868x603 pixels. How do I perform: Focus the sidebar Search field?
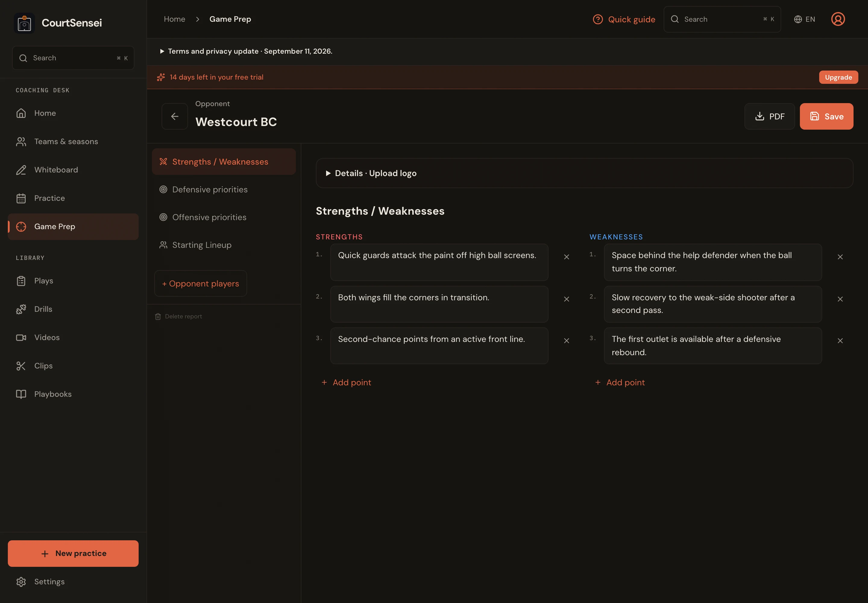point(73,58)
